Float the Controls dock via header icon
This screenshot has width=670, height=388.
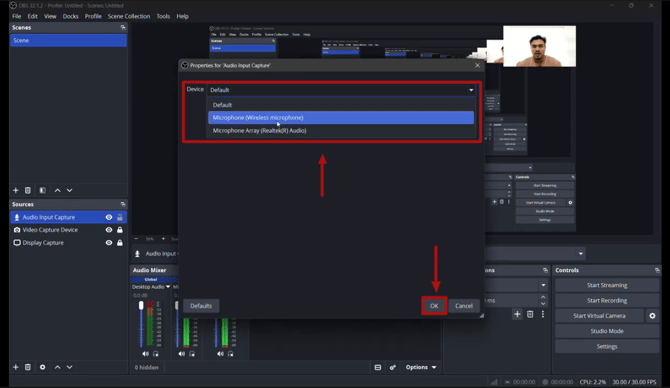coord(657,270)
